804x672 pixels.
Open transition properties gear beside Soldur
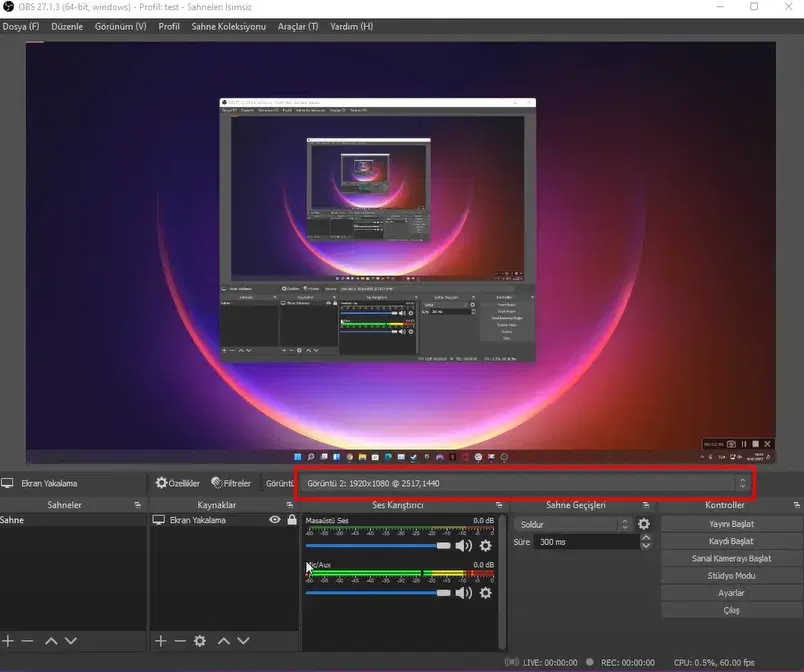[644, 524]
